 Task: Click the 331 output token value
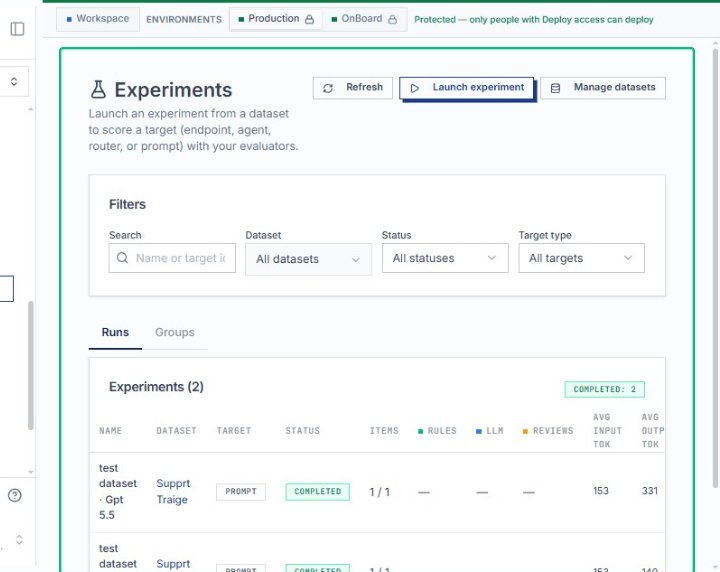click(x=650, y=491)
